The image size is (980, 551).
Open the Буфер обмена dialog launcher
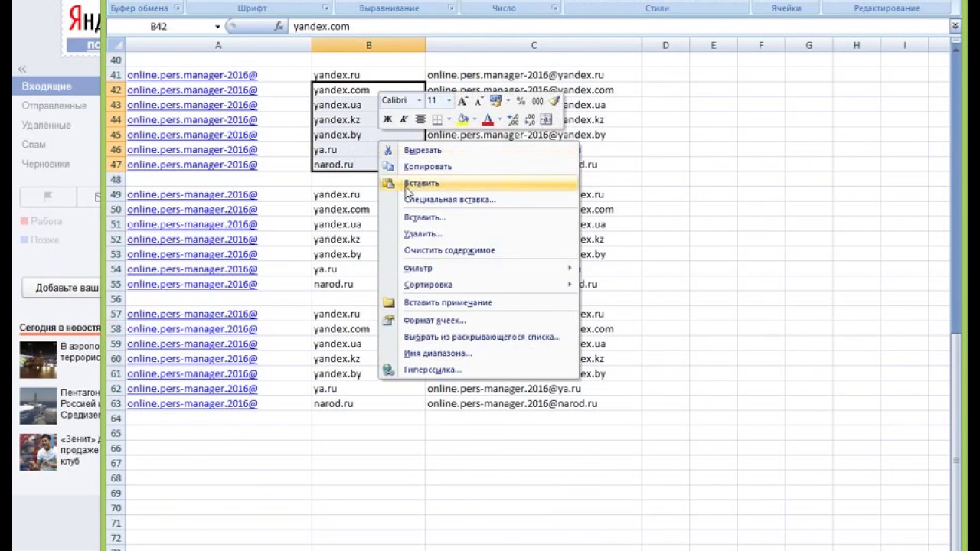178,8
